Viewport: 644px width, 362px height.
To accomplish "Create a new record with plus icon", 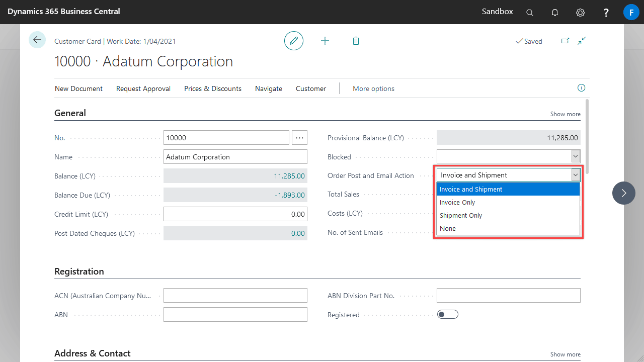I will pyautogui.click(x=325, y=41).
